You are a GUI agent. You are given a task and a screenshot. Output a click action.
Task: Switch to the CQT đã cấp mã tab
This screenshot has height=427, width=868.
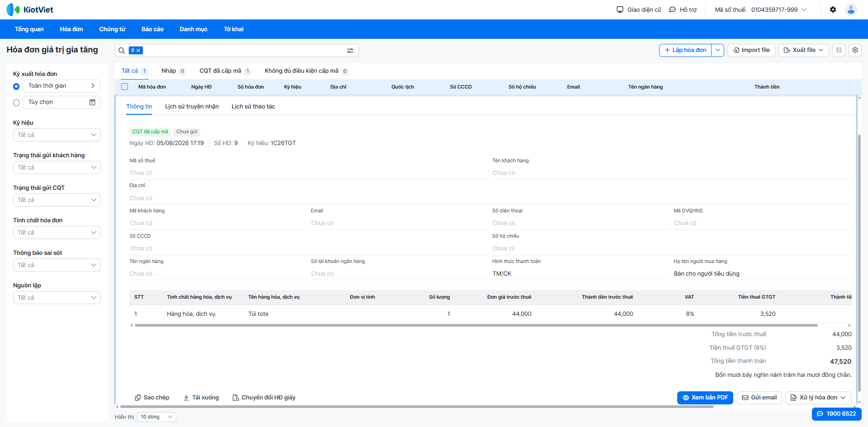click(225, 71)
